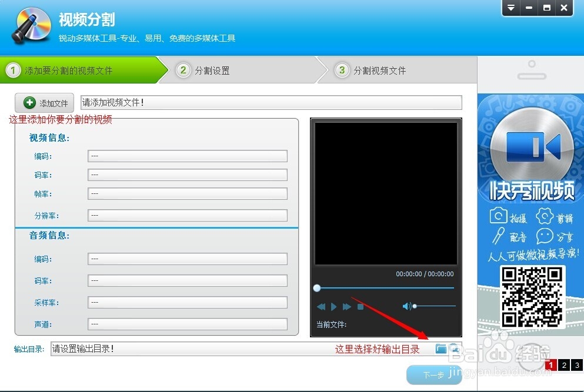Click the 音频信息 section heading
Screen dimensions: 584x392
[49, 235]
